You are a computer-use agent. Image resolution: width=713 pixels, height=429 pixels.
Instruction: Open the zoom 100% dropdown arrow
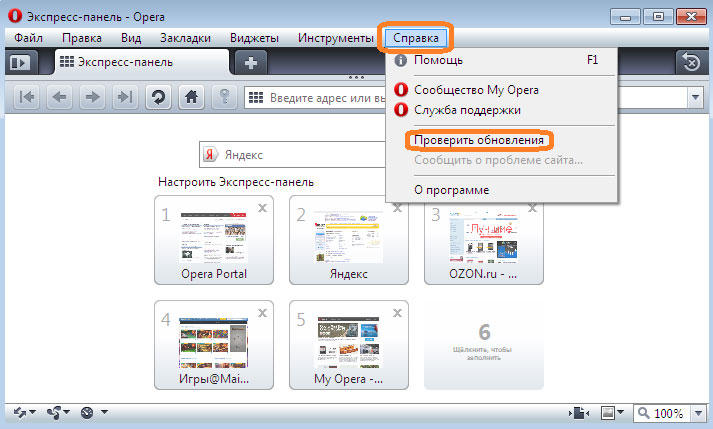point(698,413)
